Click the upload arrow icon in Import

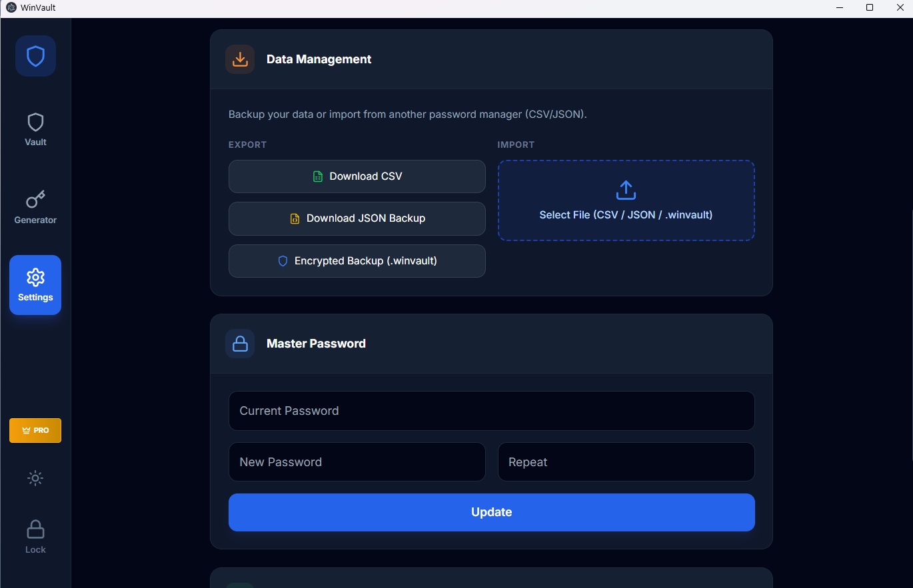(626, 190)
